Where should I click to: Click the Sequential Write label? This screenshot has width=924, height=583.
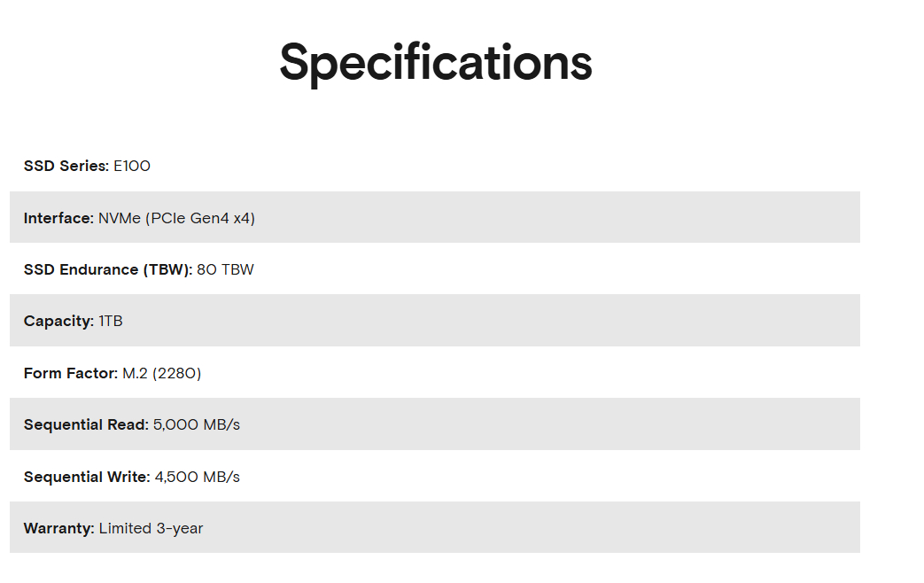(87, 477)
